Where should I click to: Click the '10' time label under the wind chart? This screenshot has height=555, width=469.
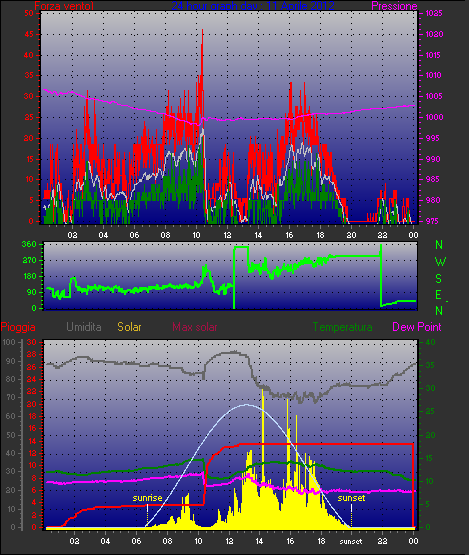click(196, 235)
